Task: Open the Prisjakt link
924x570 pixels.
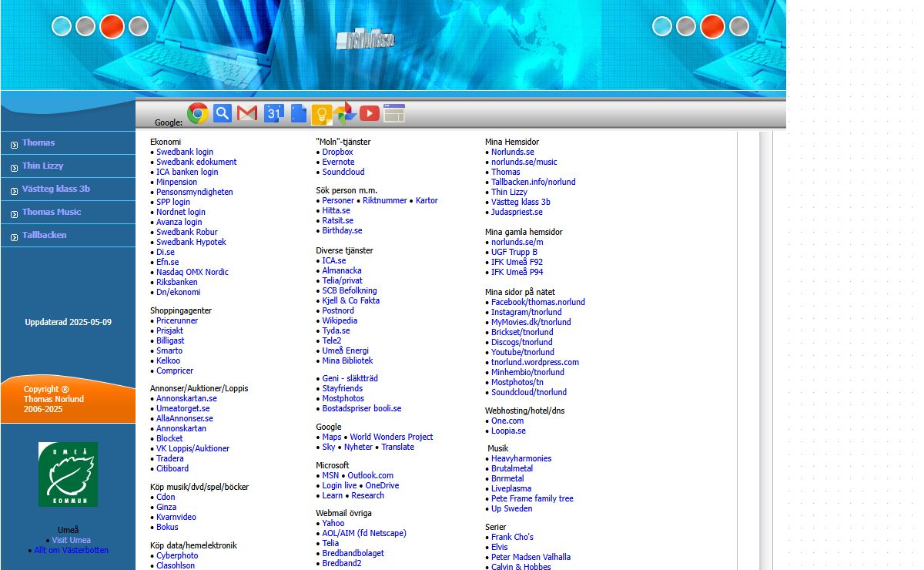Action: tap(169, 331)
